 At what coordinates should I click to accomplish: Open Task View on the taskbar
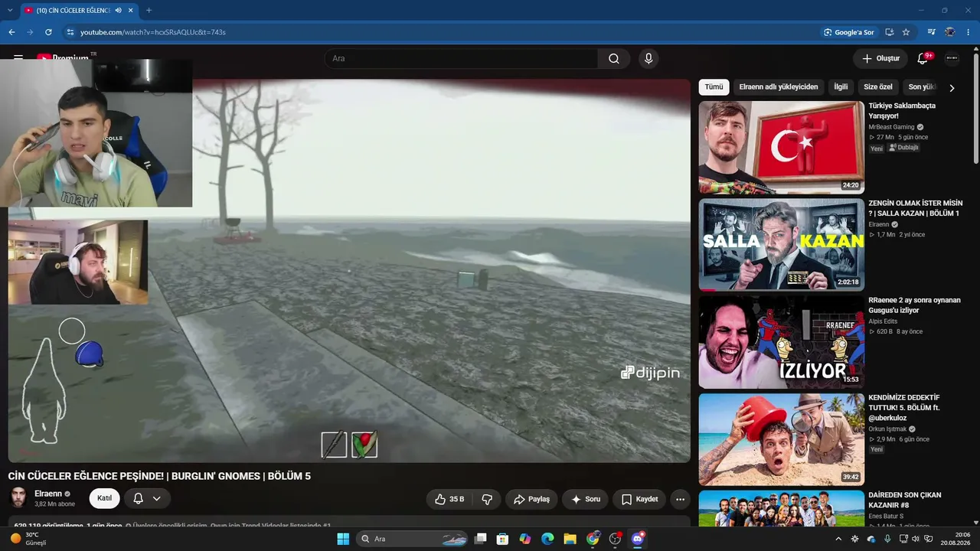(480, 539)
